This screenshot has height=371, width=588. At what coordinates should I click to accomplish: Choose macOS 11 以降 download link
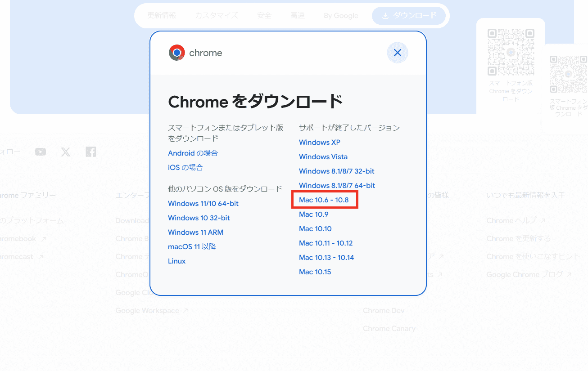pos(192,246)
